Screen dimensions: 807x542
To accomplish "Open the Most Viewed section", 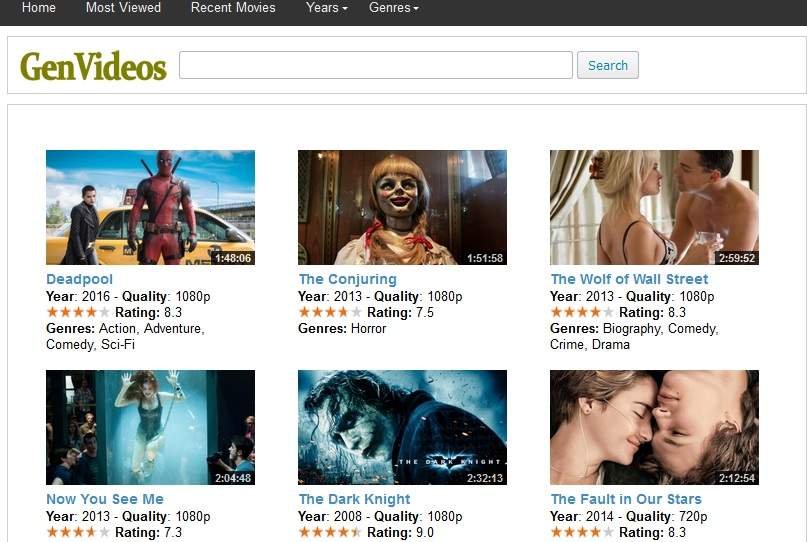I will pyautogui.click(x=124, y=8).
